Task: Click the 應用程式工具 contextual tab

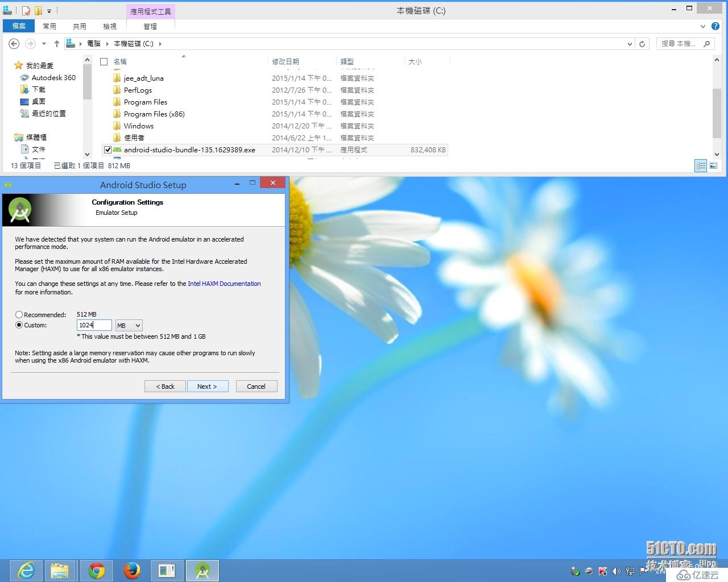Action: click(151, 11)
